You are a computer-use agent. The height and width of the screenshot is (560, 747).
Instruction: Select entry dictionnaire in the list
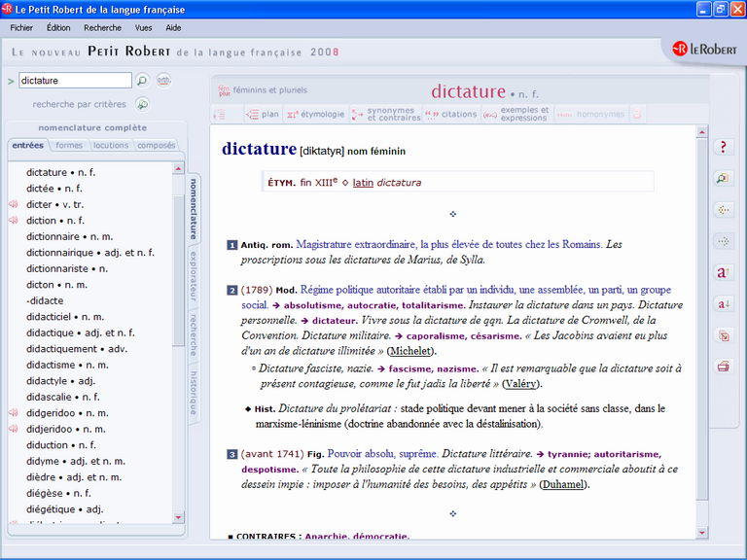click(x=70, y=236)
